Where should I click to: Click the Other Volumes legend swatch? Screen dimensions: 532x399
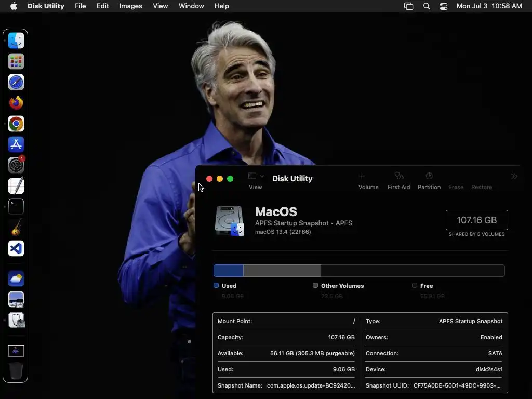[x=315, y=285]
